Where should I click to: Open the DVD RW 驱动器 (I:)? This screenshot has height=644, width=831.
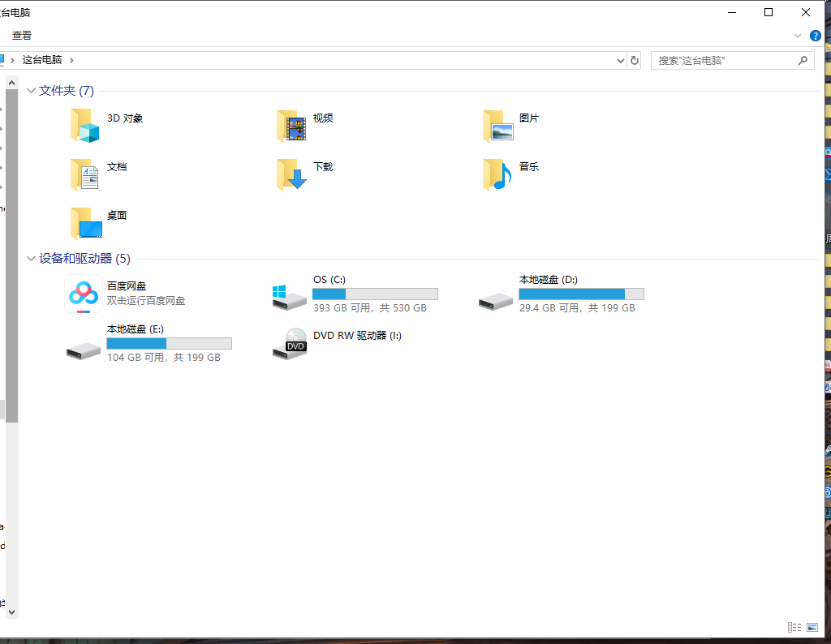coord(358,336)
